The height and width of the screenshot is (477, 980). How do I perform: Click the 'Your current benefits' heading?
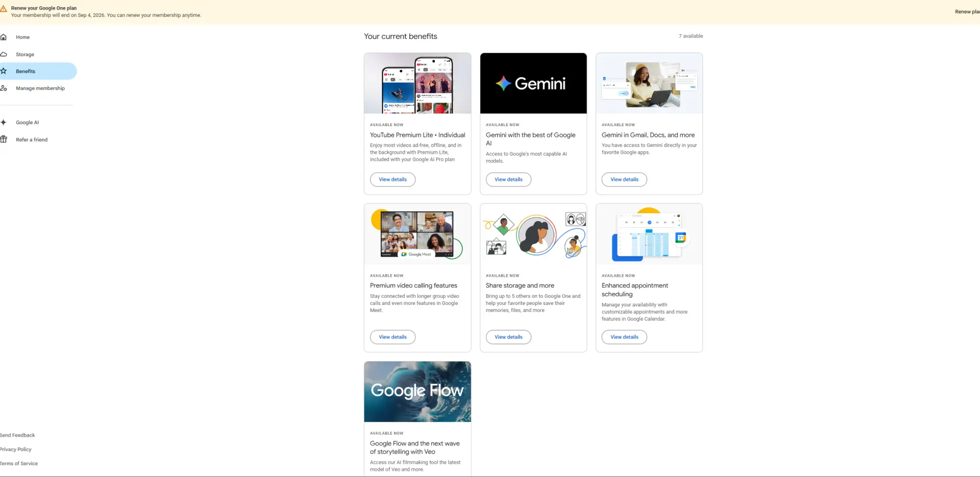(x=401, y=36)
